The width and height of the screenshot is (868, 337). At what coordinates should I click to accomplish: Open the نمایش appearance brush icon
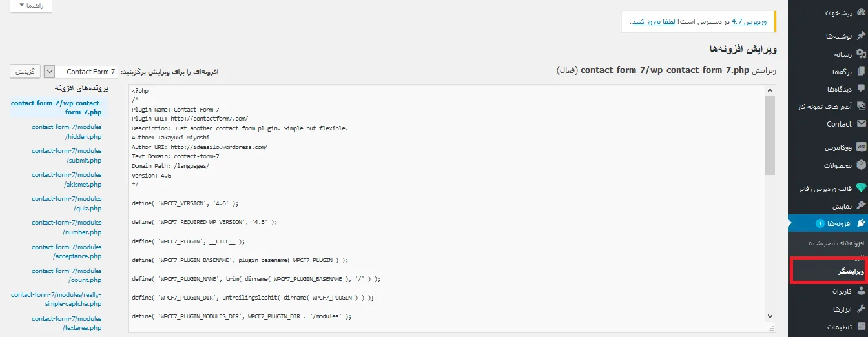861,206
